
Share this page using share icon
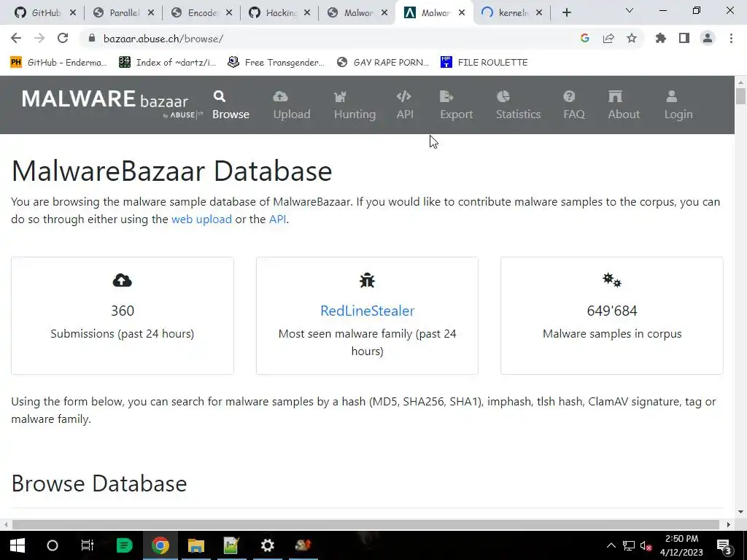(608, 38)
